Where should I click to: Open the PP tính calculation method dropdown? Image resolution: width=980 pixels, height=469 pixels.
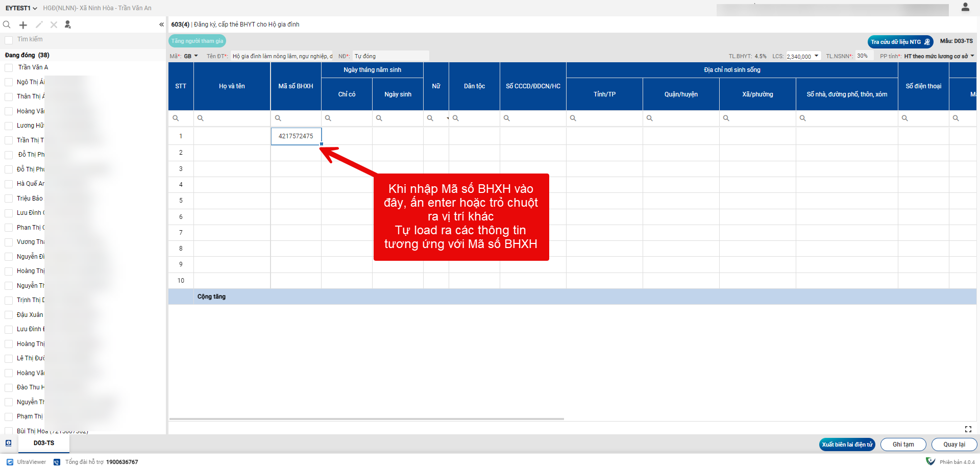(972, 56)
